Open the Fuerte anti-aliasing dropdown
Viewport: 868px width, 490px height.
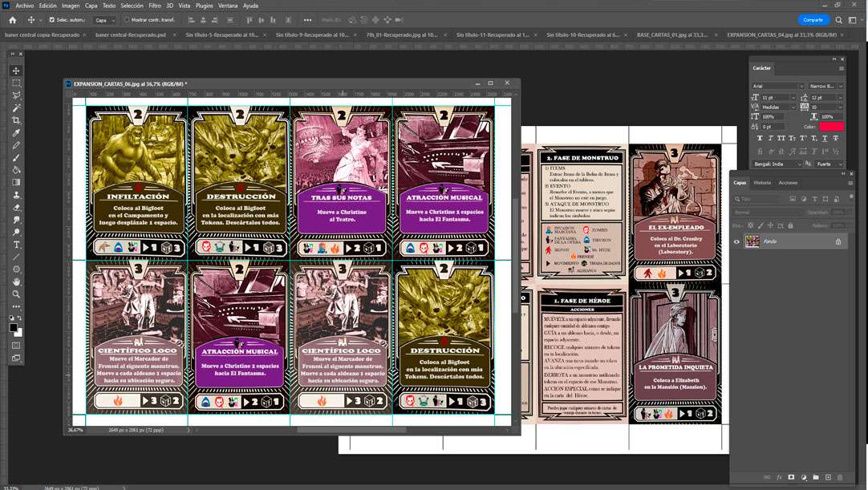point(829,164)
